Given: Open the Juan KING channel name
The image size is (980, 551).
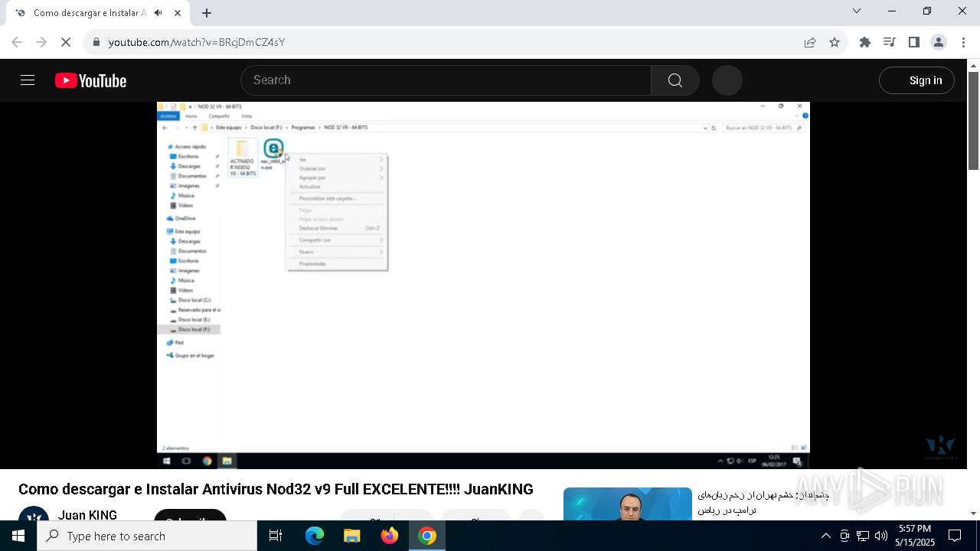Looking at the screenshot, I should pos(87,515).
